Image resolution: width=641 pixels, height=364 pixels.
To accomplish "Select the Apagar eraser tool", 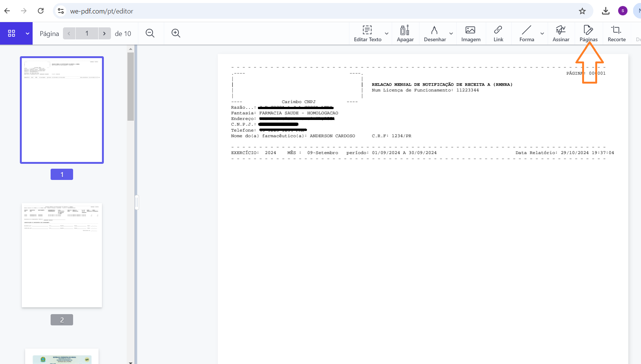I will 405,33.
